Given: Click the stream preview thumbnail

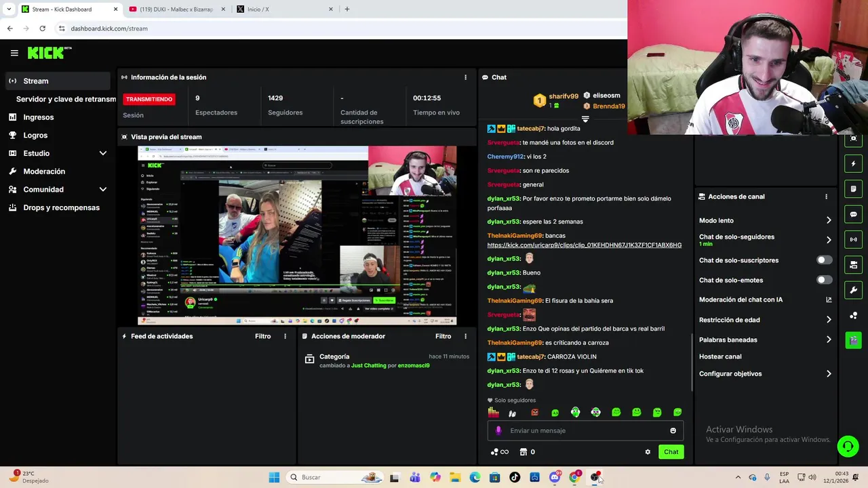Looking at the screenshot, I should (x=297, y=235).
